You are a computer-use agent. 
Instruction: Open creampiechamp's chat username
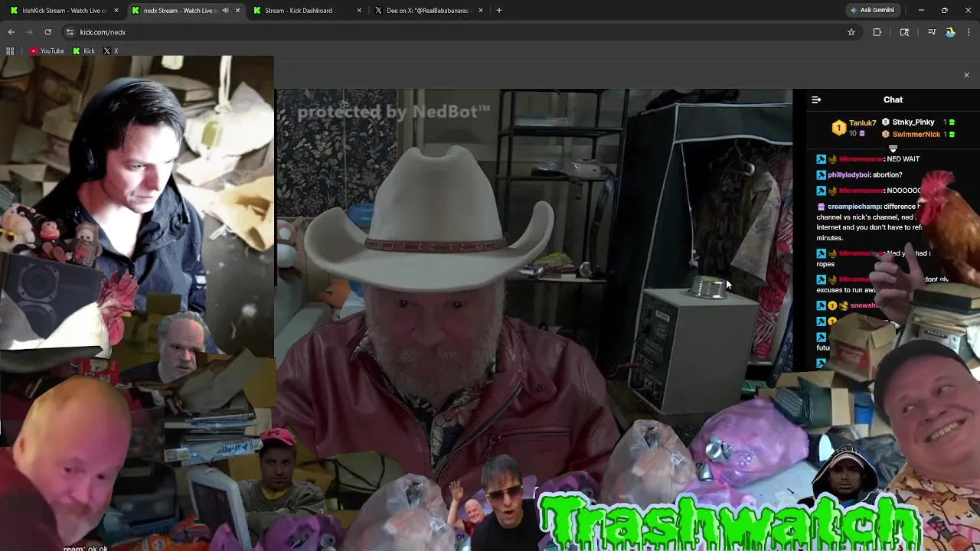854,207
